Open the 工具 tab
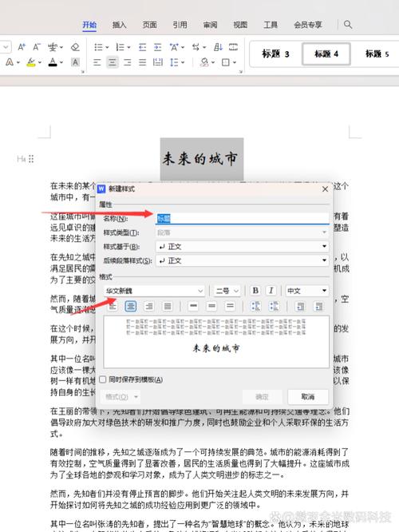 271,25
